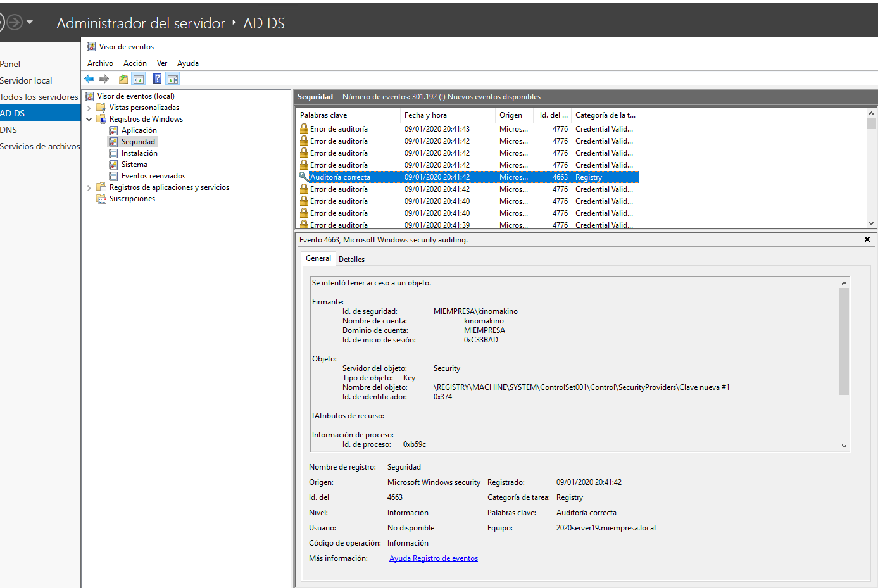The image size is (878, 588).
Task: Collapse Registros de Windows tree node
Action: [x=89, y=119]
